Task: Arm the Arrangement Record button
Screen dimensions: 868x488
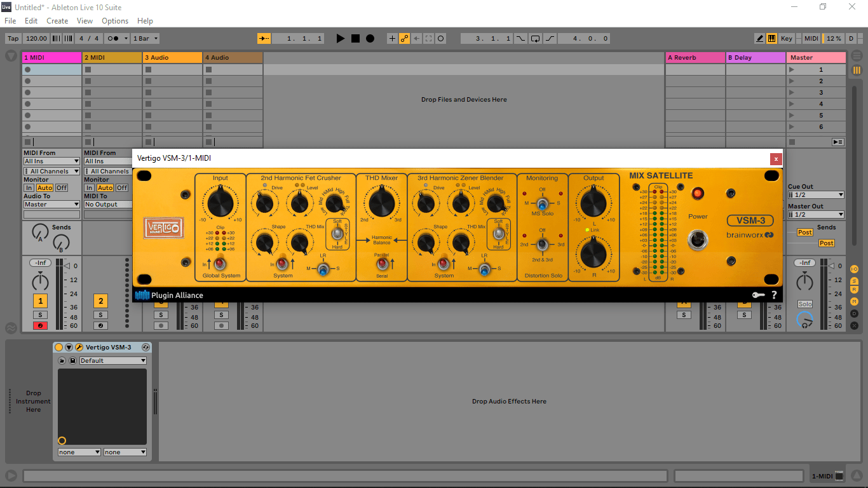Action: coord(370,39)
